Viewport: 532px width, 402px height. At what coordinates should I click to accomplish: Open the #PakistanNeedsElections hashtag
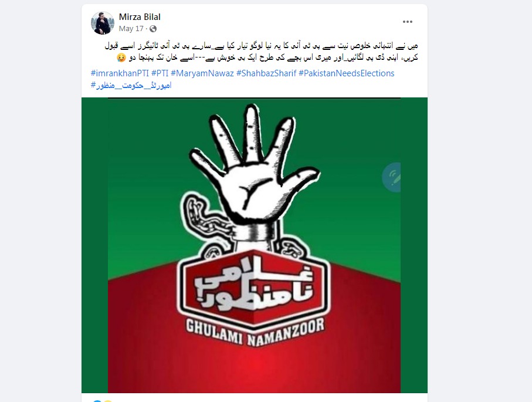tap(347, 73)
